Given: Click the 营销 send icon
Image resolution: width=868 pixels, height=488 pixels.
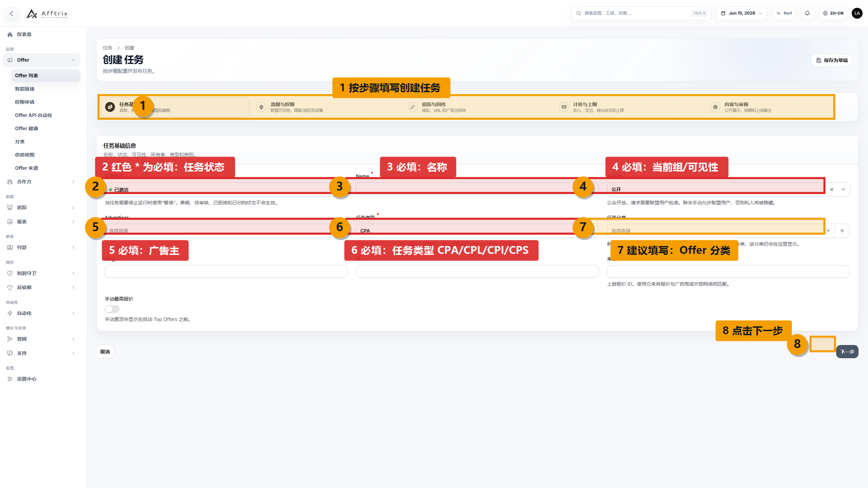Looking at the screenshot, I should (10, 339).
